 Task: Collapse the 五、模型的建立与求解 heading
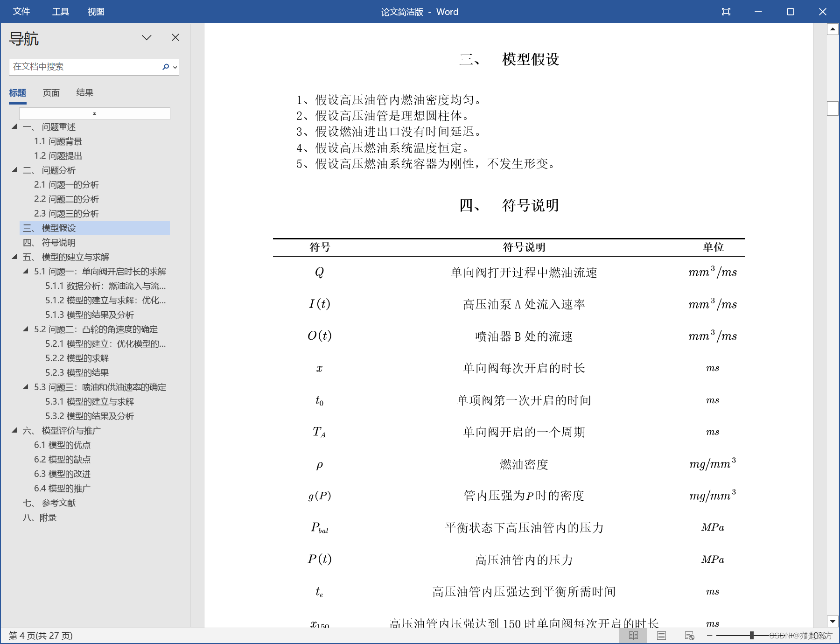coord(14,257)
